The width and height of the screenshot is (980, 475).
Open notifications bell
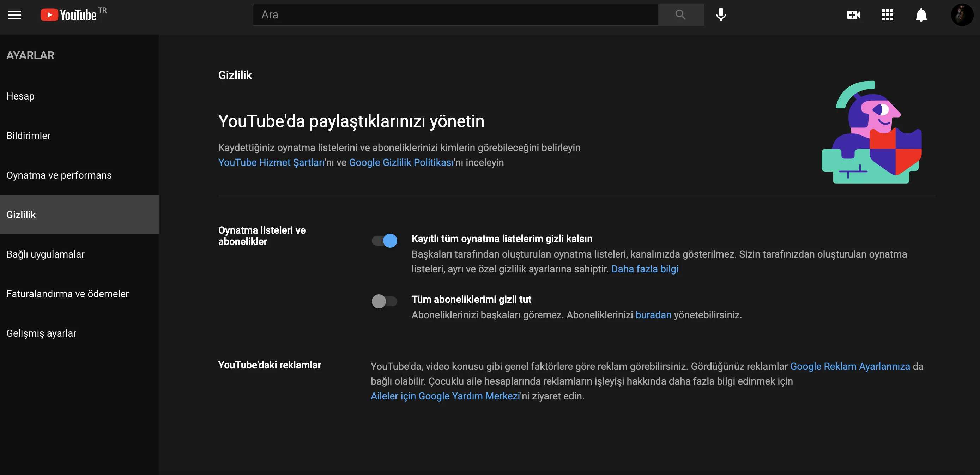[921, 15]
